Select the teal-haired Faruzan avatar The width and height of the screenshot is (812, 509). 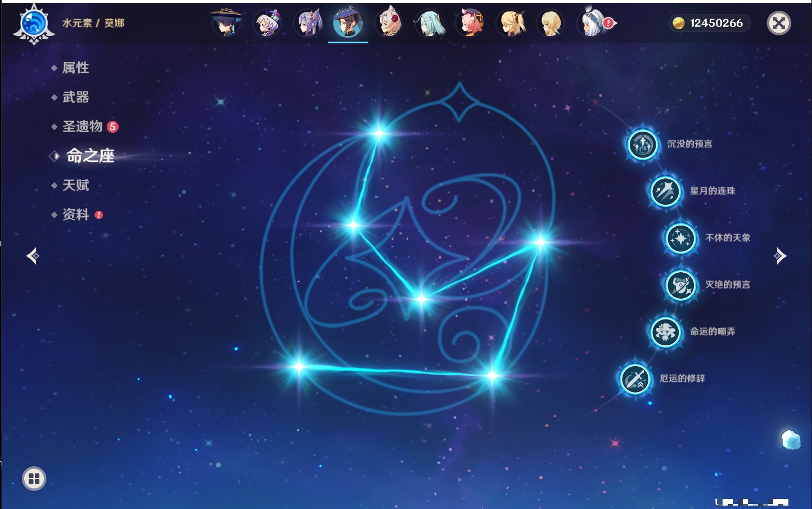pos(430,23)
